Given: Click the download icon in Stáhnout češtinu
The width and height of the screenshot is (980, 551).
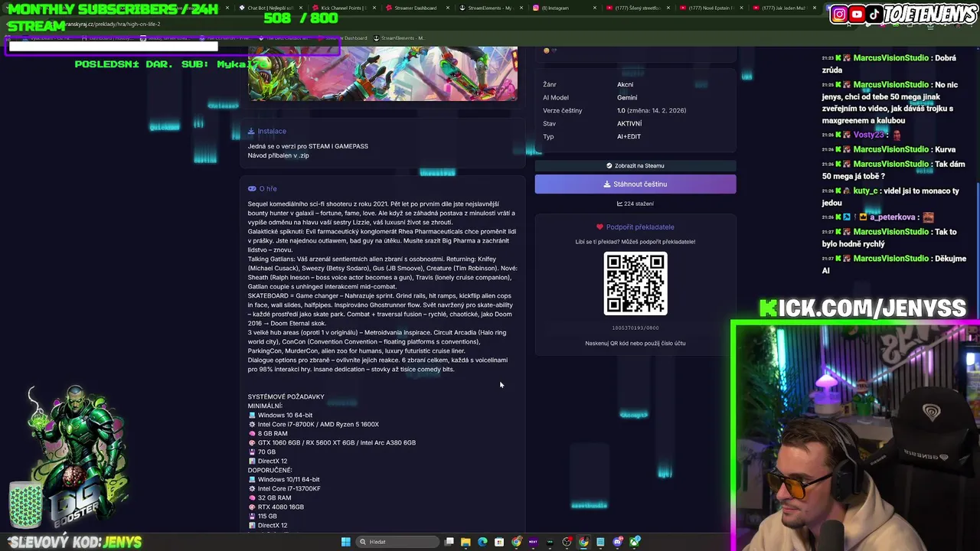Looking at the screenshot, I should click(x=607, y=184).
